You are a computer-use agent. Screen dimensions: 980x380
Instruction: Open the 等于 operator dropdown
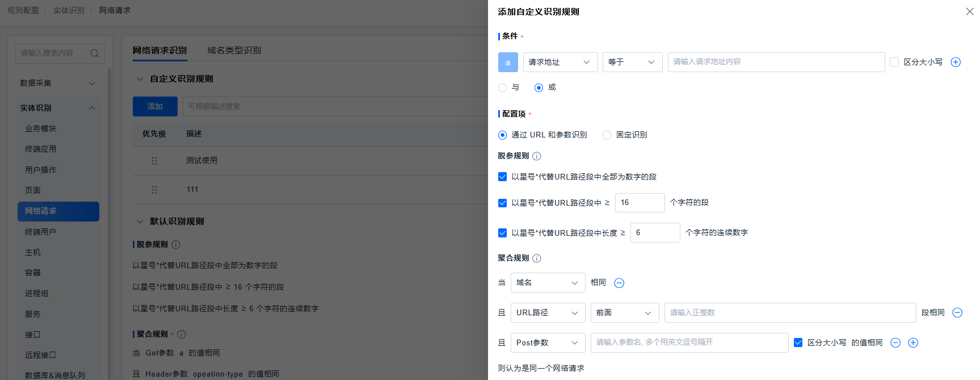(632, 62)
